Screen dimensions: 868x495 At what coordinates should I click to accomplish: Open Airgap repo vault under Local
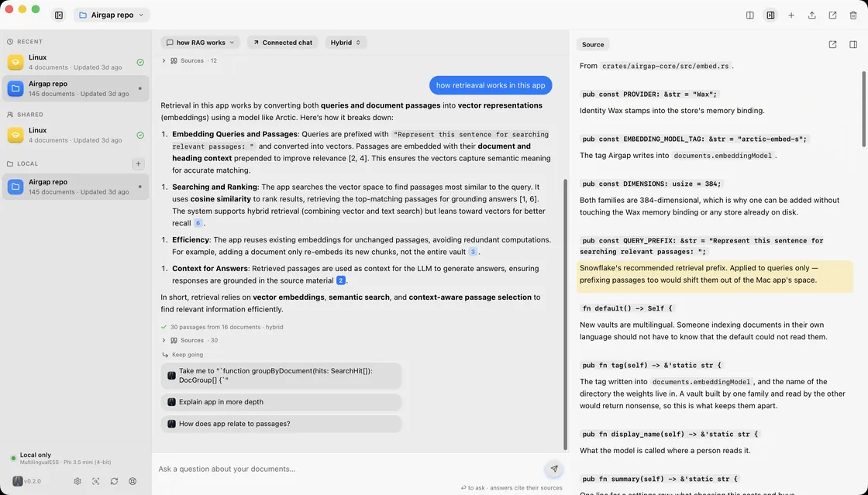(75, 187)
